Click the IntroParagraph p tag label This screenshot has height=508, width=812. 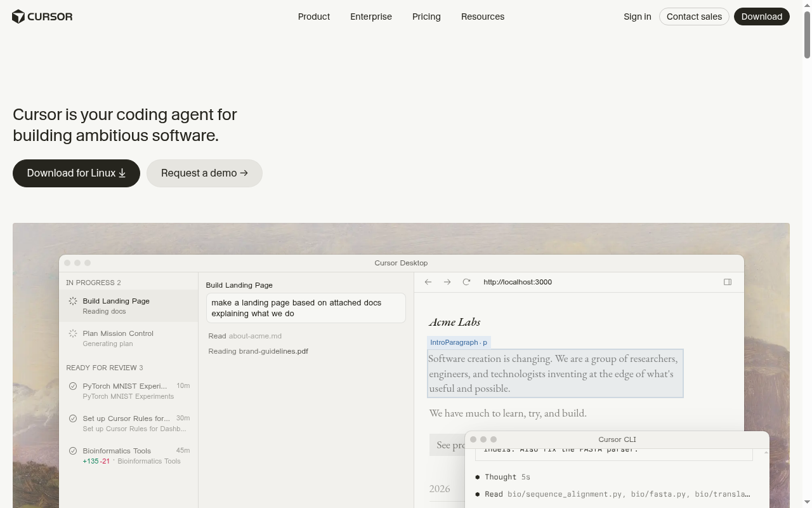459,342
